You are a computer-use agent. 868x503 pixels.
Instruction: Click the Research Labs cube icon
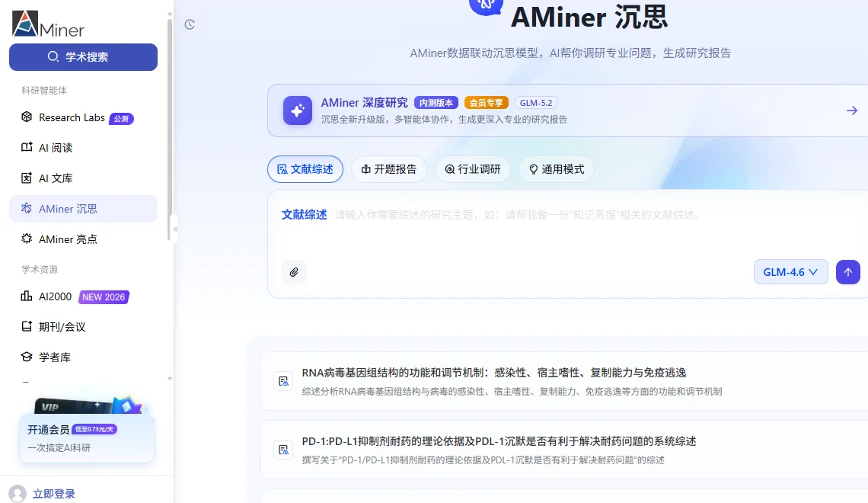point(27,117)
